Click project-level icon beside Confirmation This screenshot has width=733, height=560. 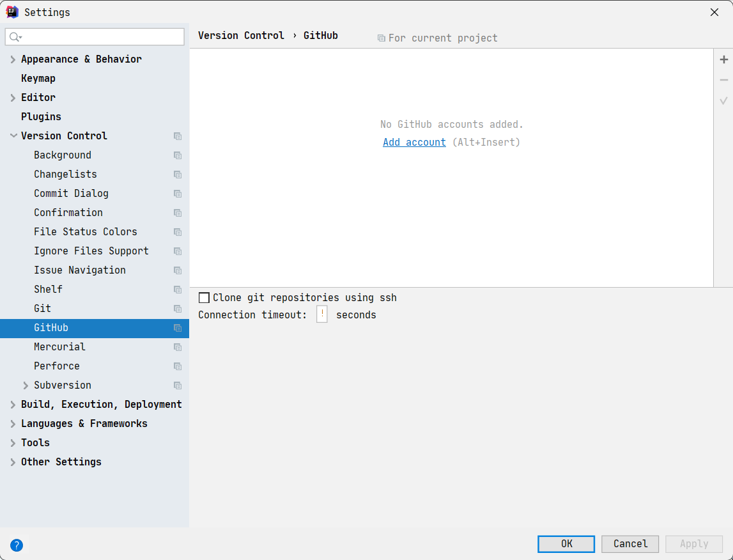click(178, 213)
